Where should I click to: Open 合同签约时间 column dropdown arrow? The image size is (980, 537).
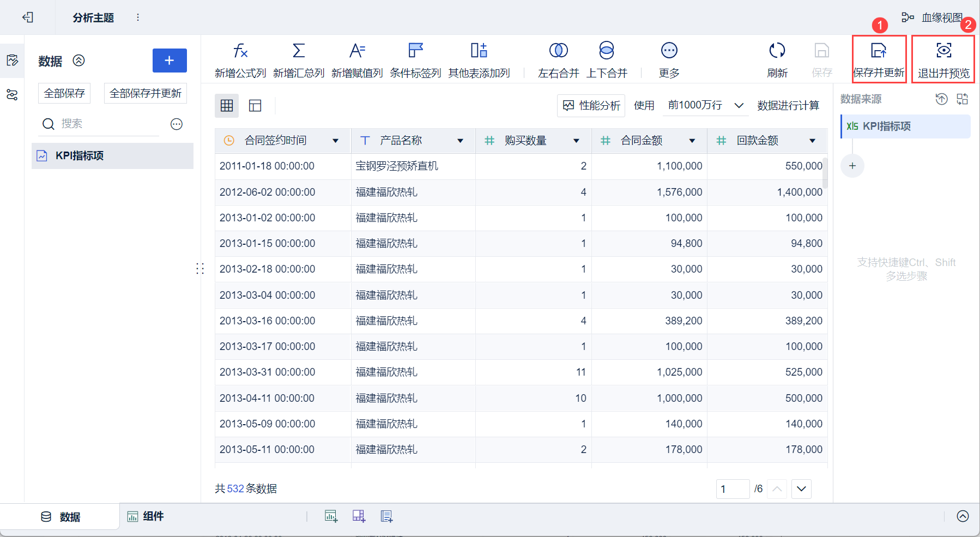coord(335,141)
